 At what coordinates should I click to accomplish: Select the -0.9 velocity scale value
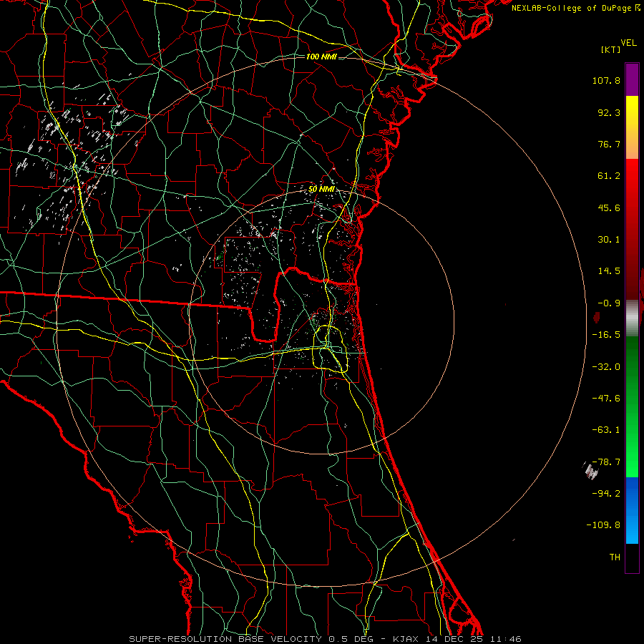(x=609, y=303)
